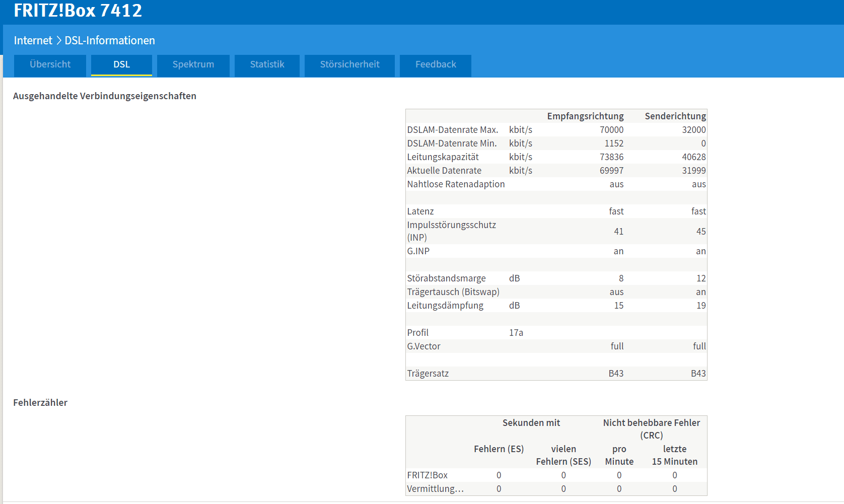
Task: Select send max rate value 32000
Action: (x=694, y=130)
